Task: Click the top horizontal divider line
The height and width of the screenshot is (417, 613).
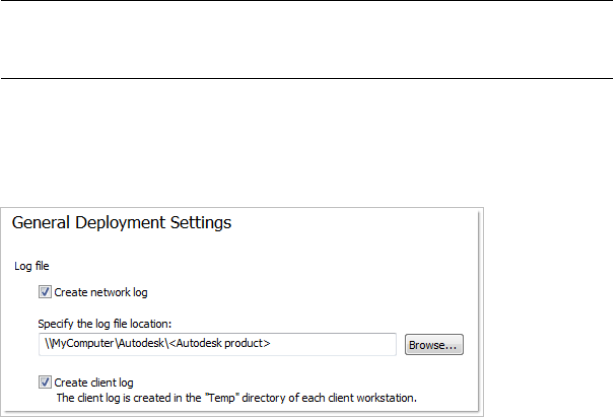Action: tap(306, 1)
